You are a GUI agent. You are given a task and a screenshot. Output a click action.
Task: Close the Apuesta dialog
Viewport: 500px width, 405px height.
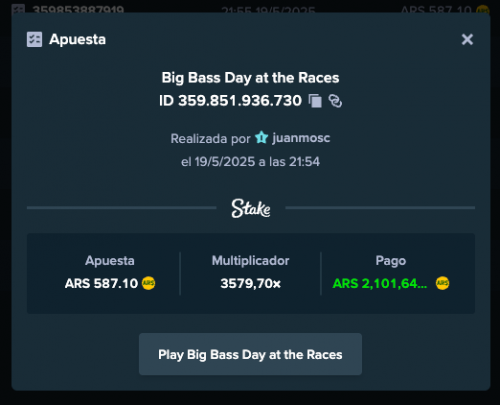tap(467, 39)
